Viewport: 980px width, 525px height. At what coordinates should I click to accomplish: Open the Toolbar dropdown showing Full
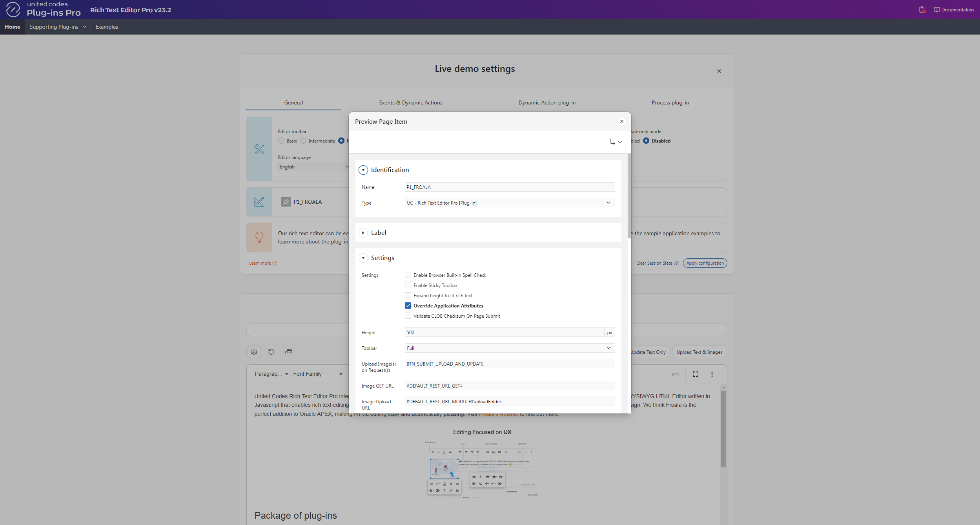[x=510, y=348]
